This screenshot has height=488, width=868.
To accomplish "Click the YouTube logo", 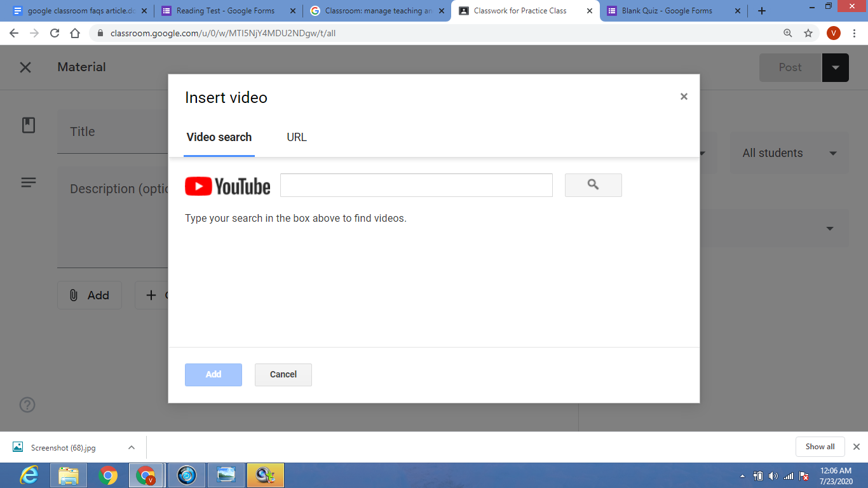I will [227, 186].
